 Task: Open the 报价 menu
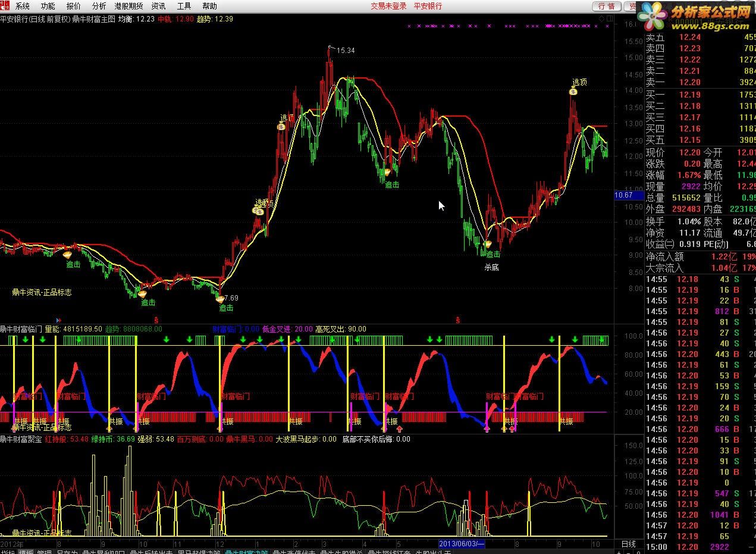coord(74,6)
